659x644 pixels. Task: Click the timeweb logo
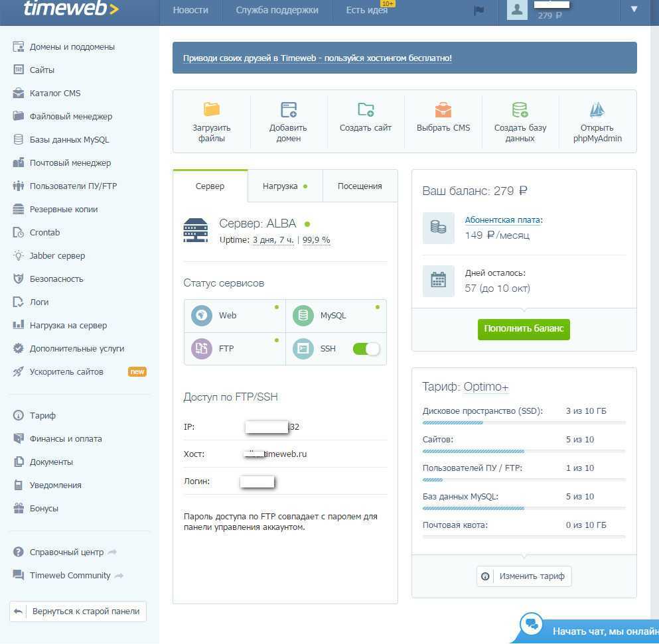[70, 9]
